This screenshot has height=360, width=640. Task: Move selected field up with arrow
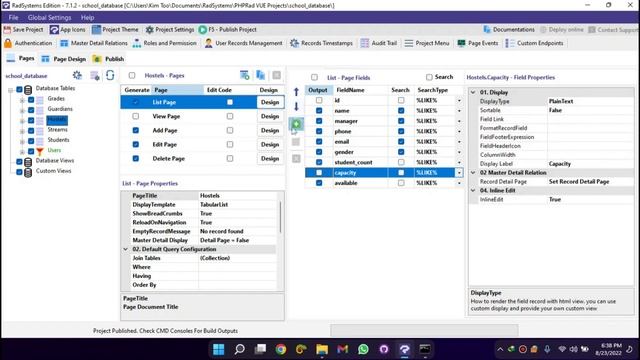pos(296,92)
